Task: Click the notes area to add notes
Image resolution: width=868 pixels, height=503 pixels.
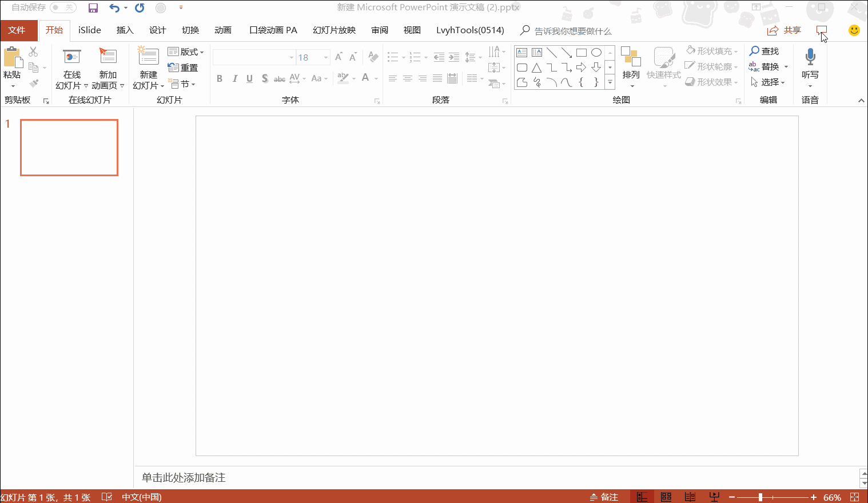Action: 182,477
